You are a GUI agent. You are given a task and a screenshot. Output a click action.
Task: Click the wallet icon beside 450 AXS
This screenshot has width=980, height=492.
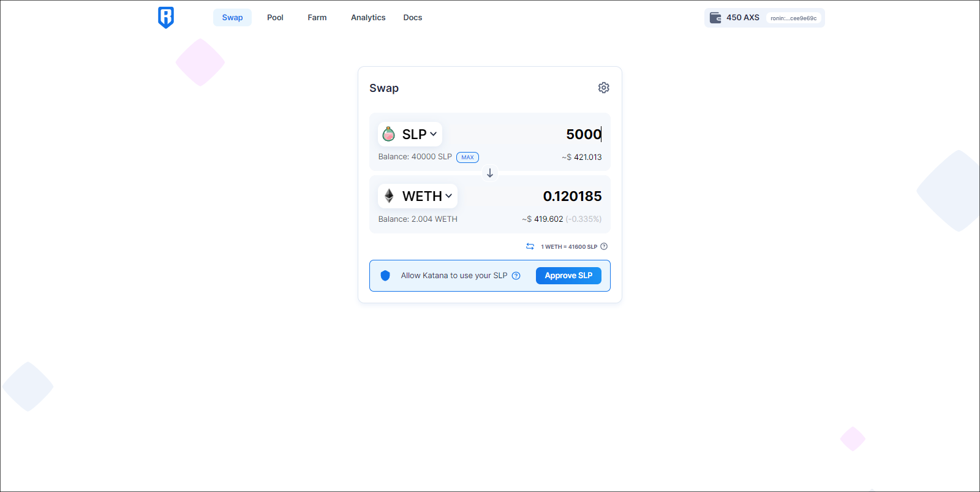pos(715,18)
